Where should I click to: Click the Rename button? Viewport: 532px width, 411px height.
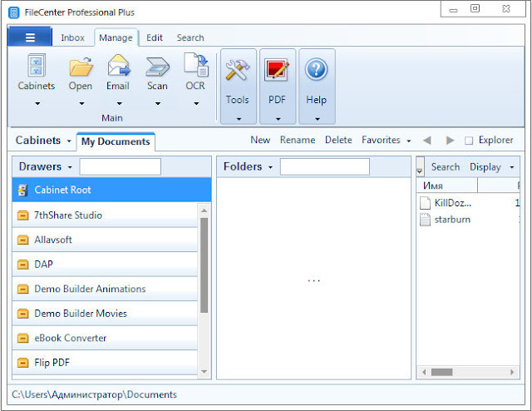(x=298, y=140)
